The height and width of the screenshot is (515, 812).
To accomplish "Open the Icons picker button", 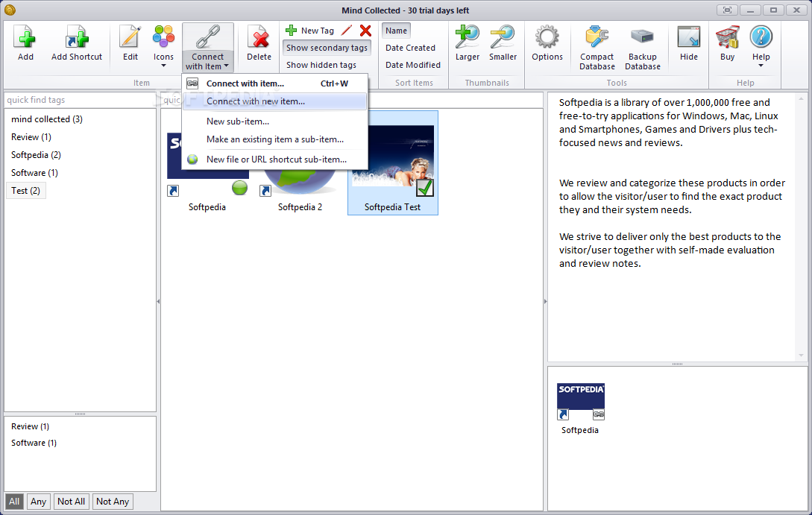I will [163, 37].
